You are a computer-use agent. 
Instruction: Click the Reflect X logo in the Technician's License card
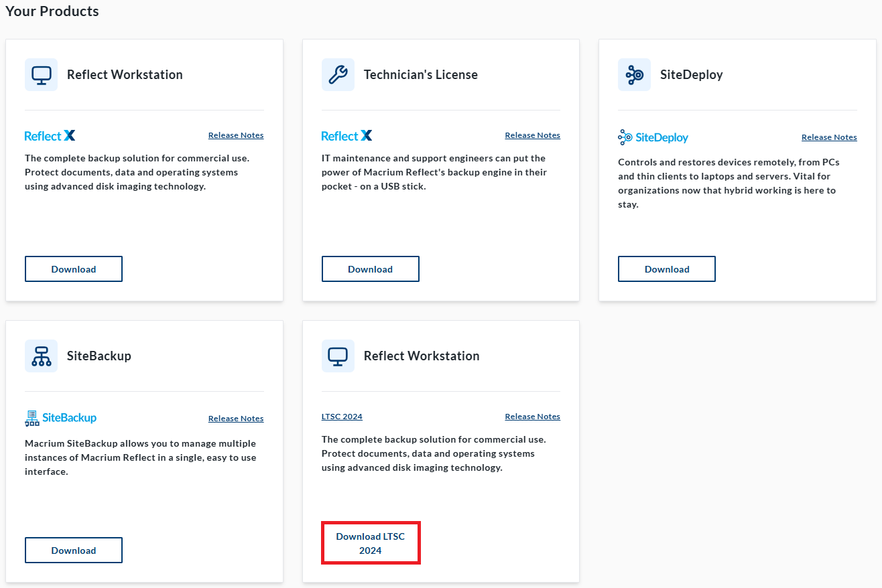coord(346,136)
